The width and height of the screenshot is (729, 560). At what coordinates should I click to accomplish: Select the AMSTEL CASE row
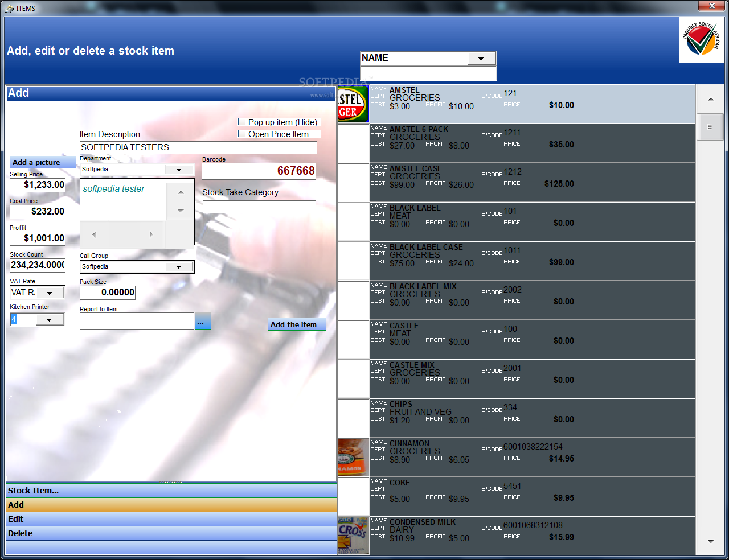click(517, 183)
